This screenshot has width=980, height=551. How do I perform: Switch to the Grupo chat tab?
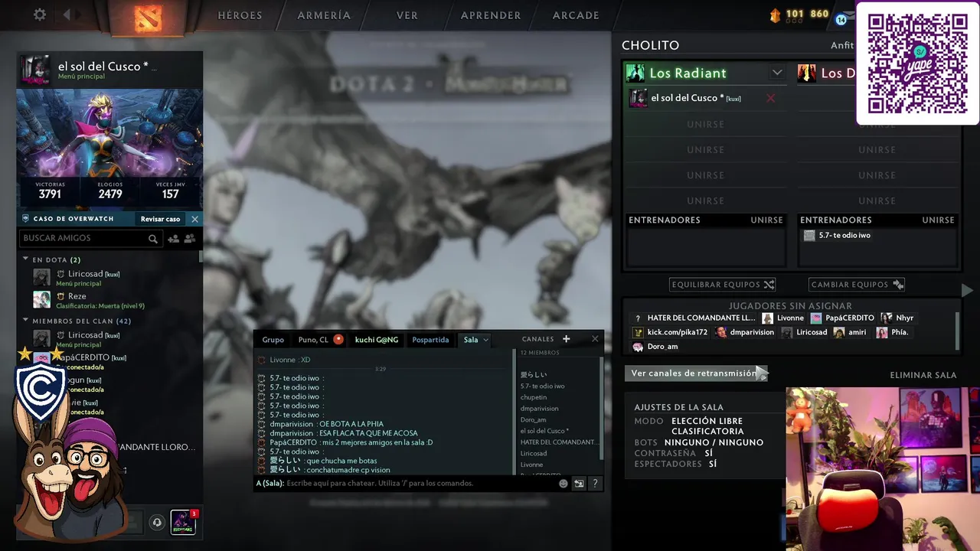273,340
